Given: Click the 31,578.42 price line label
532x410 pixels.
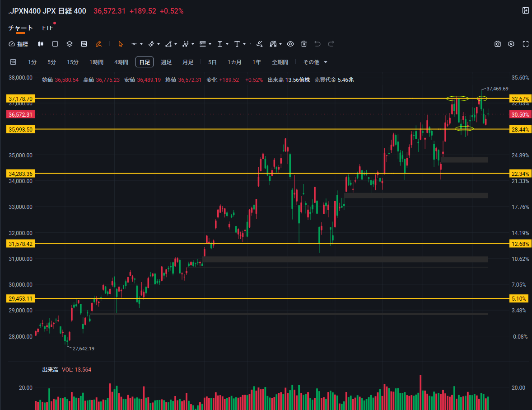Looking at the screenshot, I should click(20, 244).
